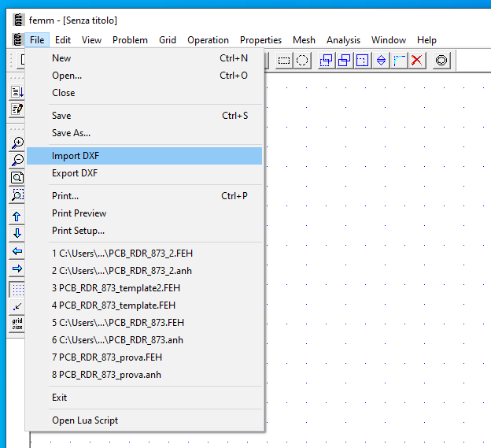Select the circular group selection tool

(x=302, y=60)
